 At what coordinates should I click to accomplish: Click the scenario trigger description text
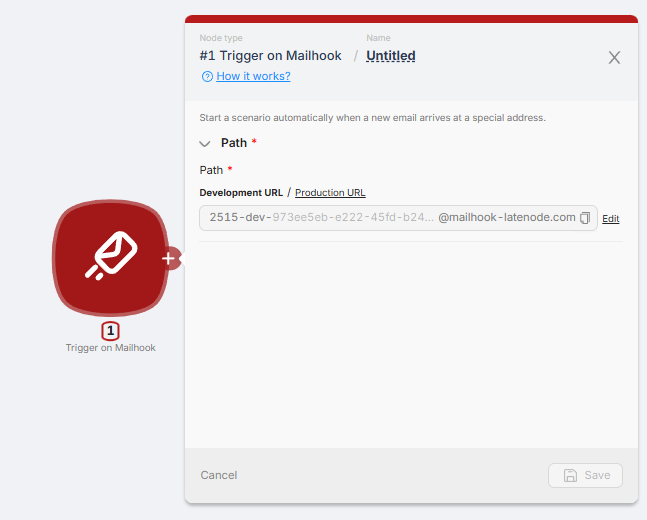(372, 117)
